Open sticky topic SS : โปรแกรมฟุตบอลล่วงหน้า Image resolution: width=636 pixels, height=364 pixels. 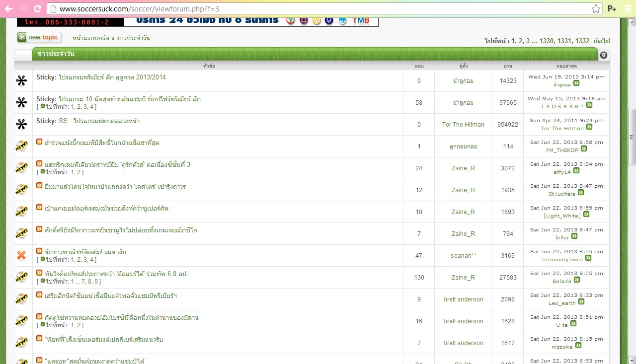[x=99, y=121]
